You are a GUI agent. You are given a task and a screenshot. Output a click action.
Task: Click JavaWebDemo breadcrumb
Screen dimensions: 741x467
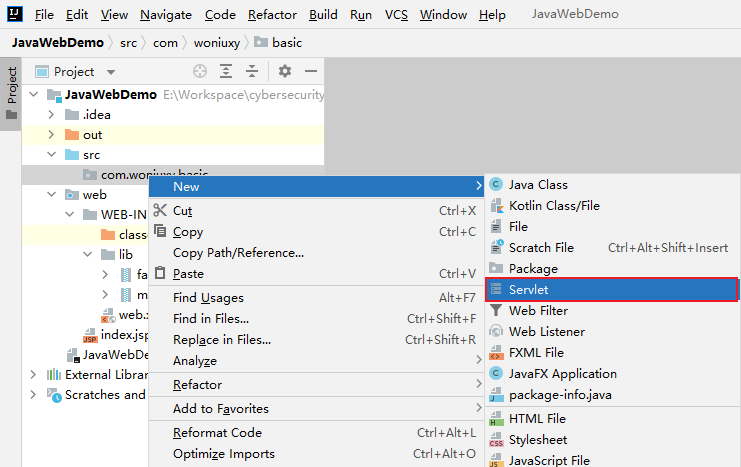tap(58, 43)
